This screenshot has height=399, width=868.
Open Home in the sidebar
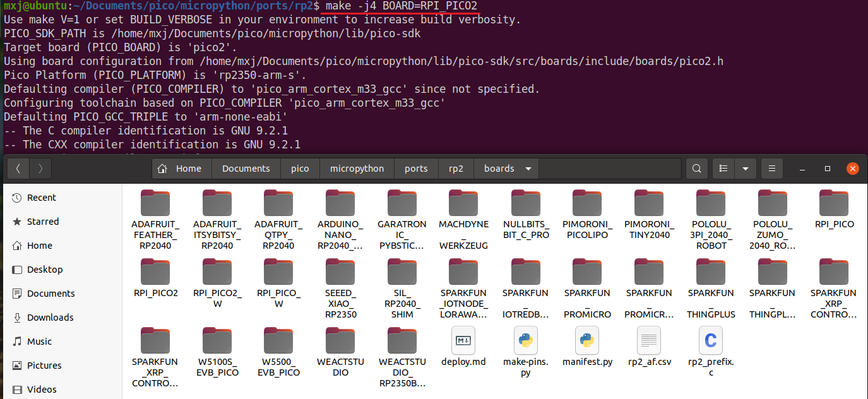tap(61, 246)
